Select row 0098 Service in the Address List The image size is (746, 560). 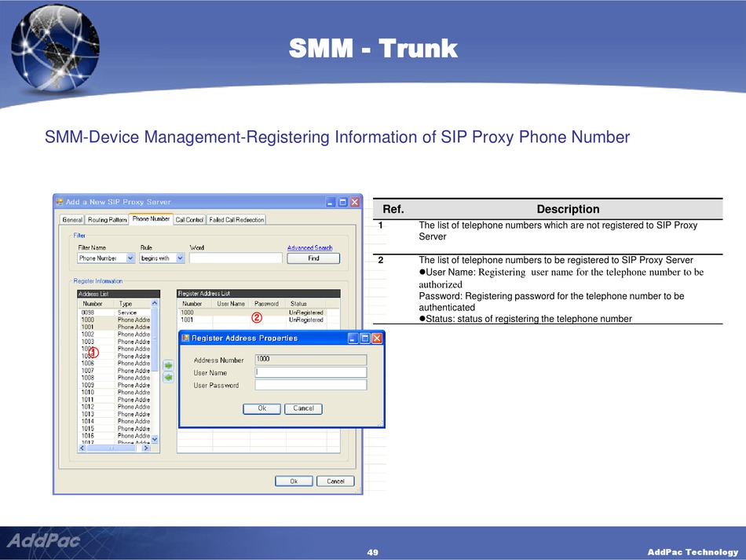point(115,313)
